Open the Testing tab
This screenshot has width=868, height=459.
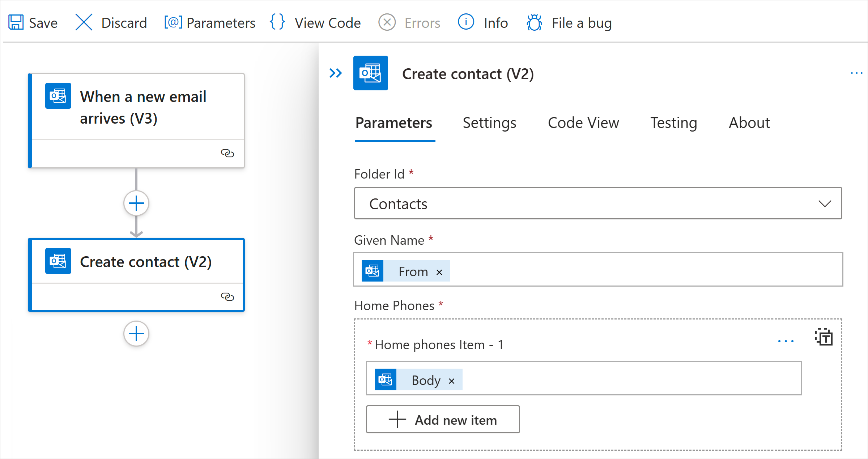click(x=673, y=123)
